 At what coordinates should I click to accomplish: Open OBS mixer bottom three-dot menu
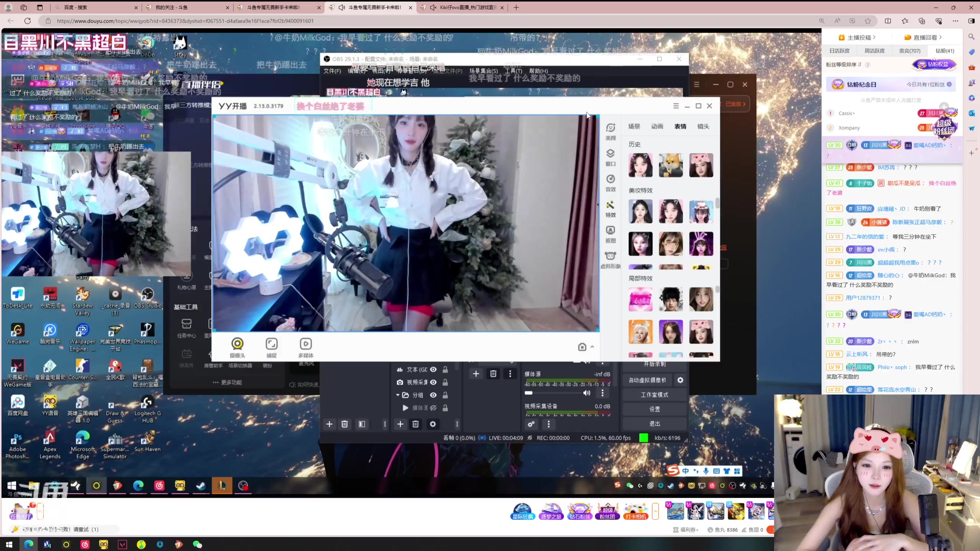coord(549,424)
